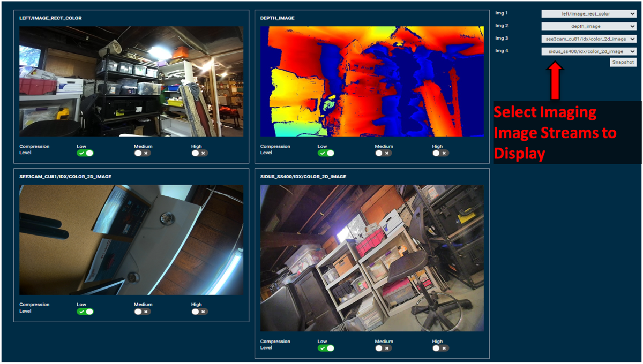Viewport: 643px width, 364px height.
Task: Enable High compression for see3cam_cu81 stream
Action: pos(200,312)
